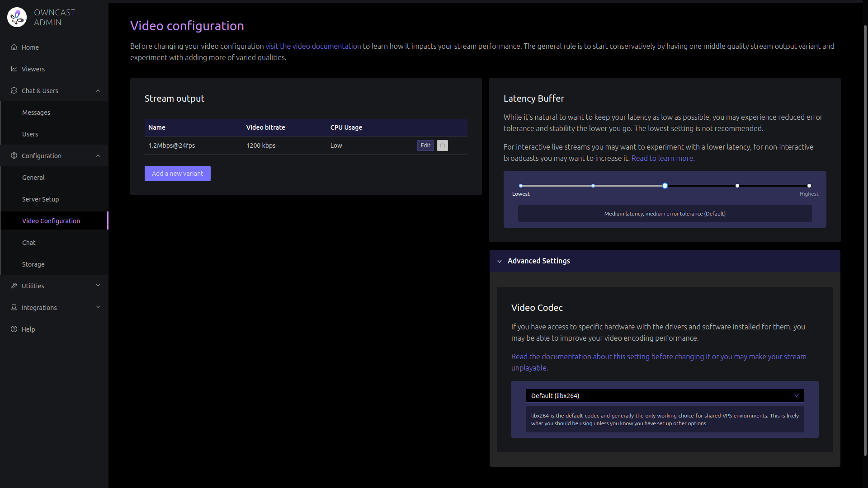The width and height of the screenshot is (868, 488).
Task: Select the Home icon in the sidebar
Action: tap(14, 47)
